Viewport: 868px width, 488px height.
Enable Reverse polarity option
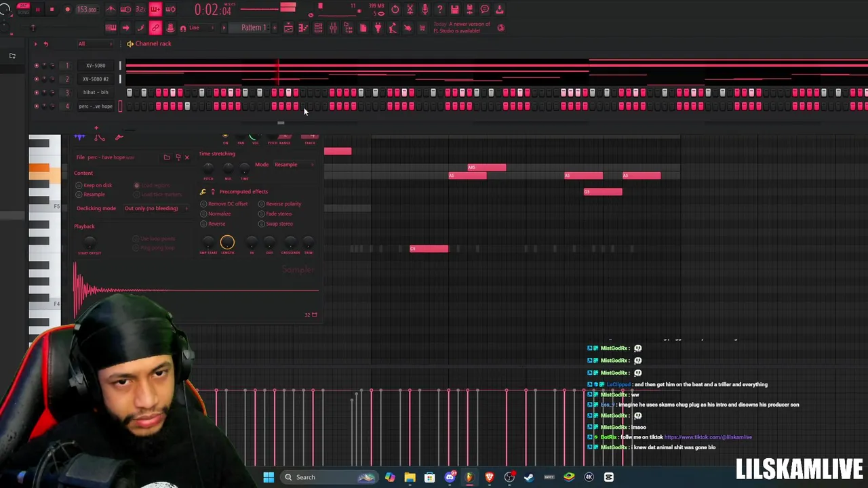[x=279, y=204]
